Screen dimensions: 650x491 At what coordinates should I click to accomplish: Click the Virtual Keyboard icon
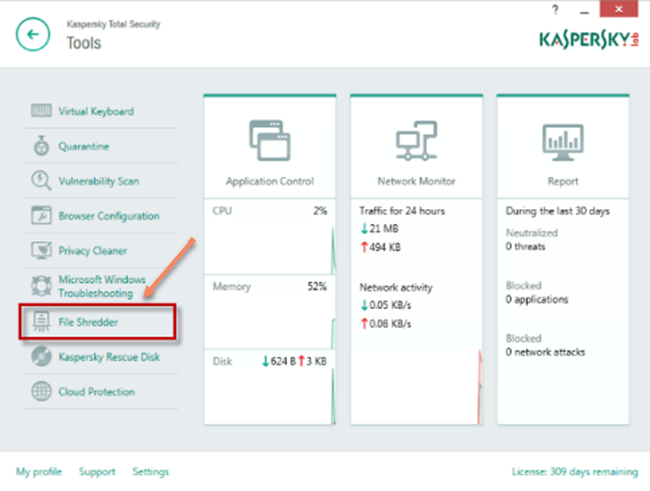pos(41,111)
